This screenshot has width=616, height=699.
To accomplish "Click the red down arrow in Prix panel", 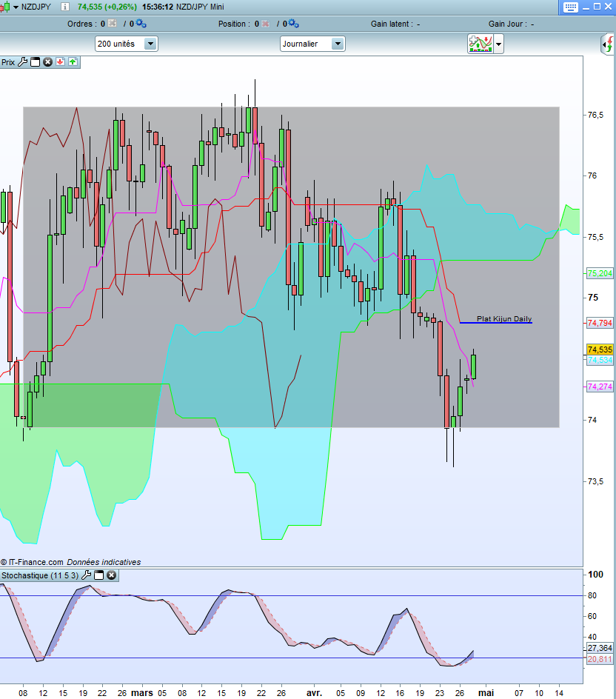I will click(60, 62).
